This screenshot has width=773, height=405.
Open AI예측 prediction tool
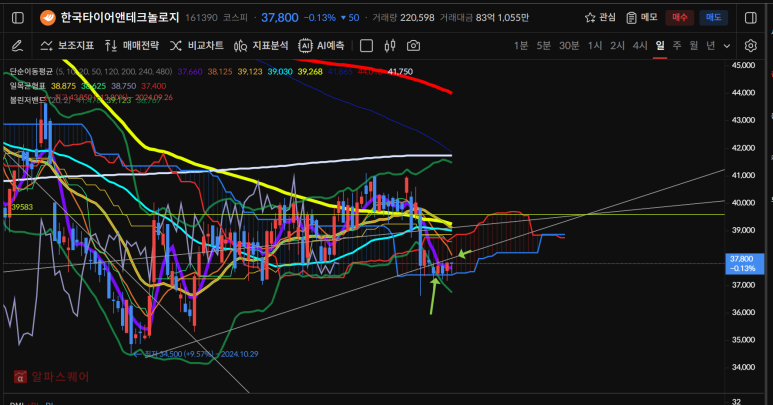[x=321, y=46]
